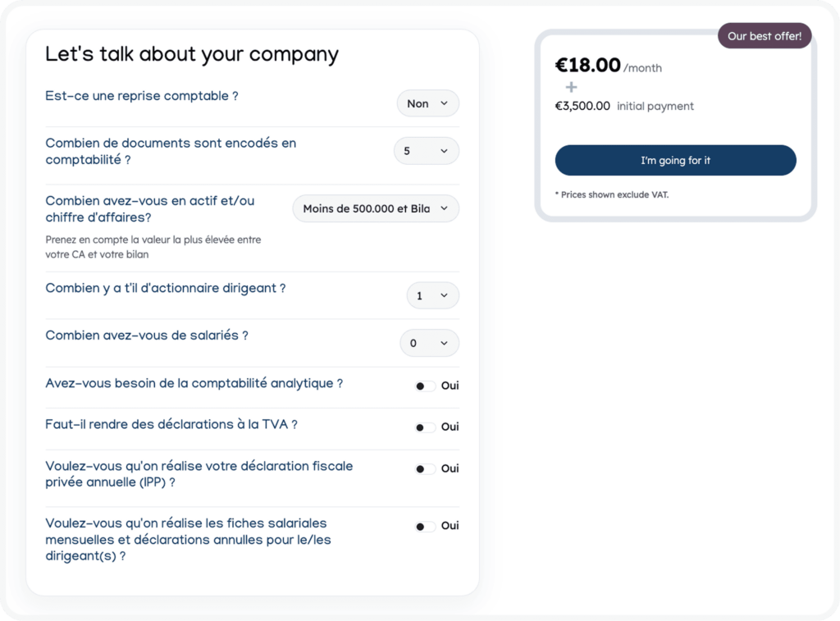
Task: Enable the comptabilité analytique toggle
Action: [x=425, y=386]
